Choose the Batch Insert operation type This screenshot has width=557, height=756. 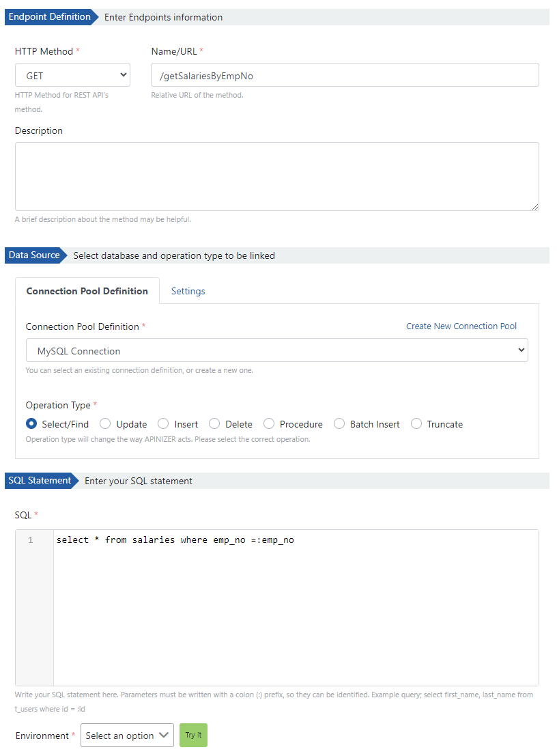339,423
